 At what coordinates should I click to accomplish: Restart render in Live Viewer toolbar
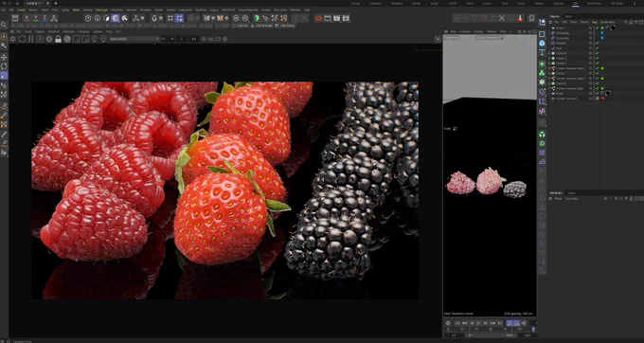click(22, 39)
